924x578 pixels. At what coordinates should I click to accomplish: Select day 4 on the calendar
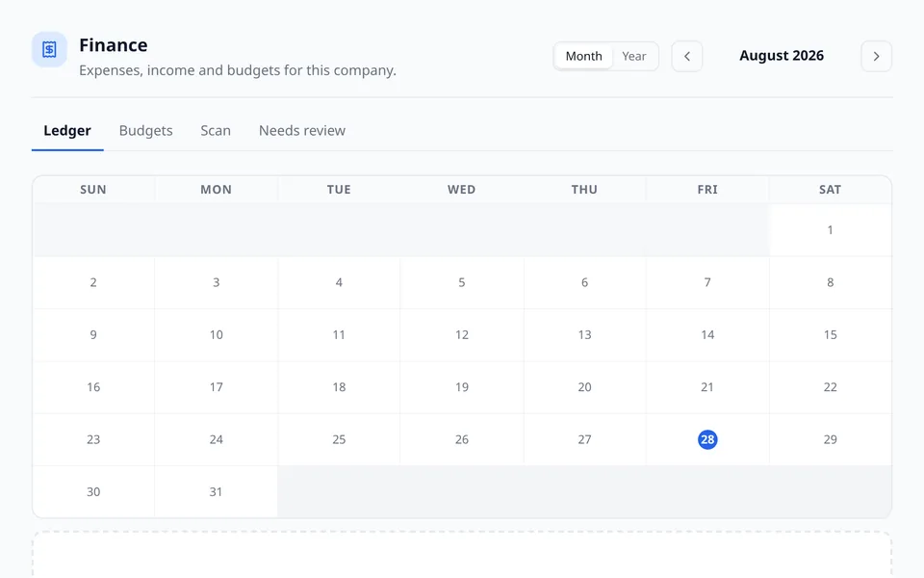[x=339, y=282]
